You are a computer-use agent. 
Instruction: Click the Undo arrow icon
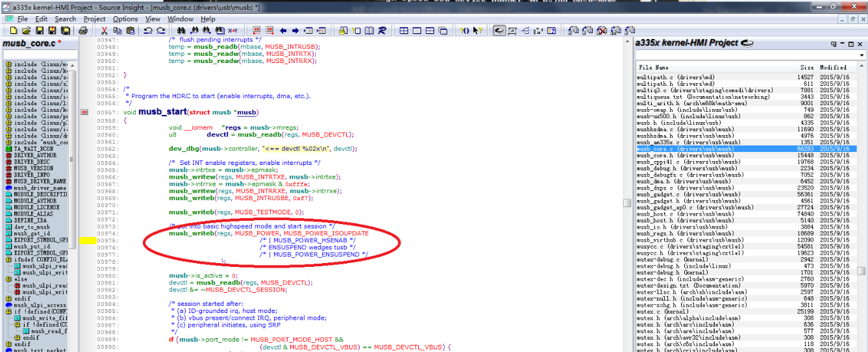click(148, 31)
